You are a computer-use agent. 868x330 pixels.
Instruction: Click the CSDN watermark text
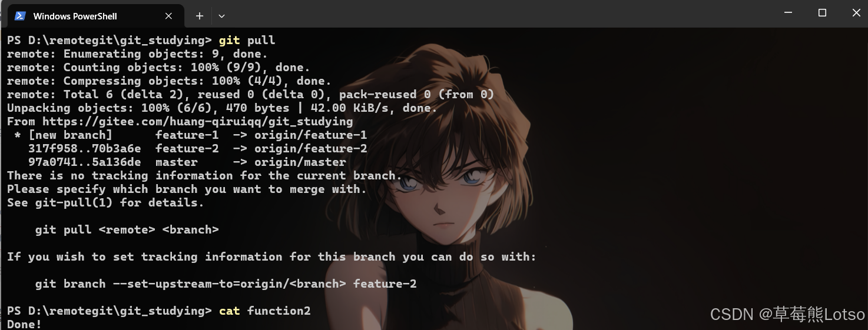[787, 315]
